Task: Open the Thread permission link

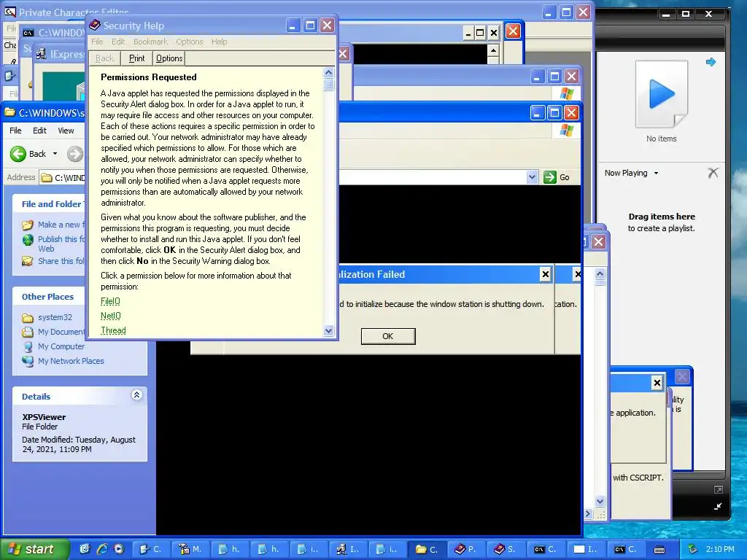Action: (x=113, y=330)
